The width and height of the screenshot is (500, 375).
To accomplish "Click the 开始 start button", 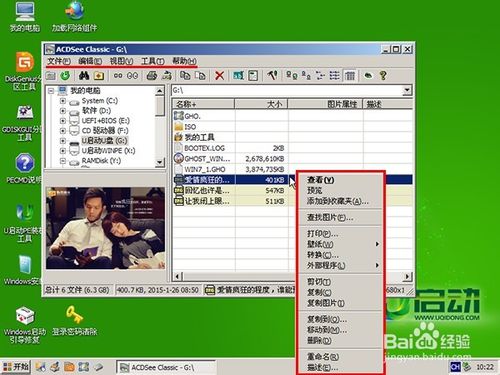I will (x=16, y=367).
